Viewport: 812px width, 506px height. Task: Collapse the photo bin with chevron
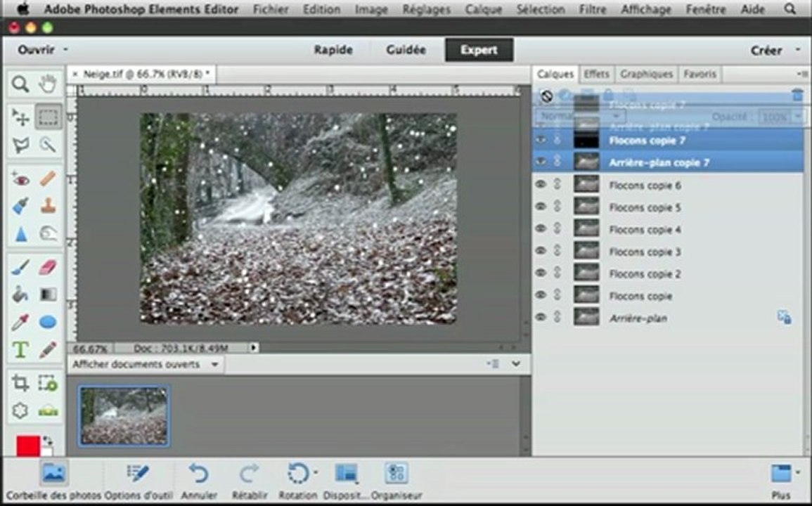coord(516,364)
